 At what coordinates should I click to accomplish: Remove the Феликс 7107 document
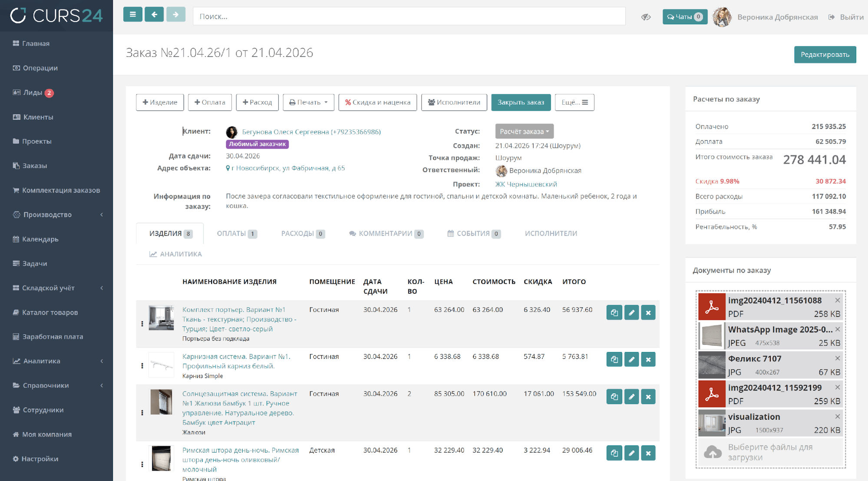pyautogui.click(x=838, y=358)
